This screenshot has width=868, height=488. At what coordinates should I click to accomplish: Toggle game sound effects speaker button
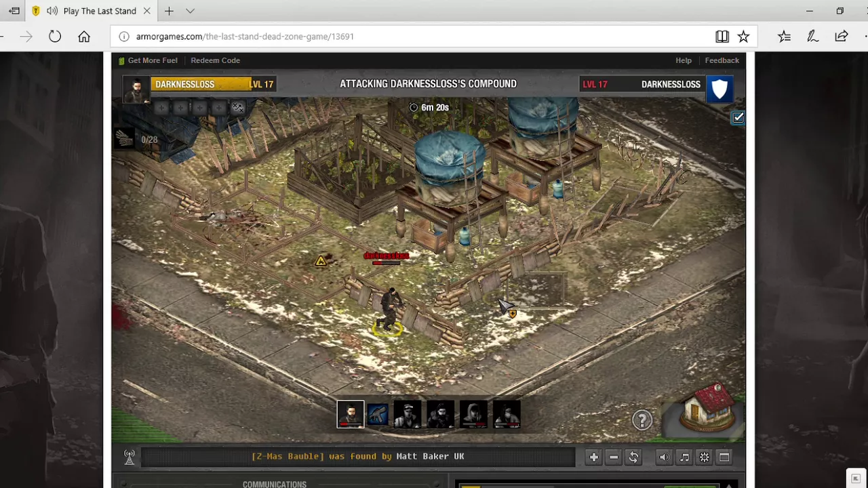[664, 457]
